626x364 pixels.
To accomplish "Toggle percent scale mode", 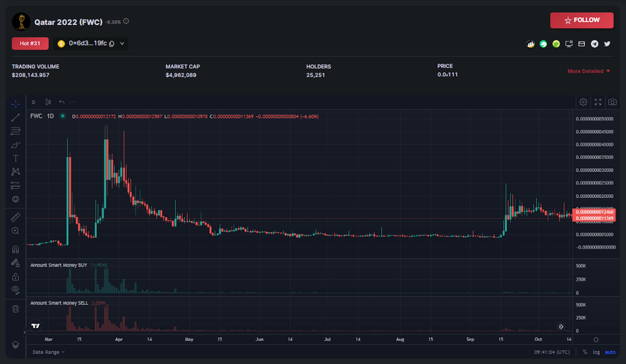I will click(x=585, y=352).
